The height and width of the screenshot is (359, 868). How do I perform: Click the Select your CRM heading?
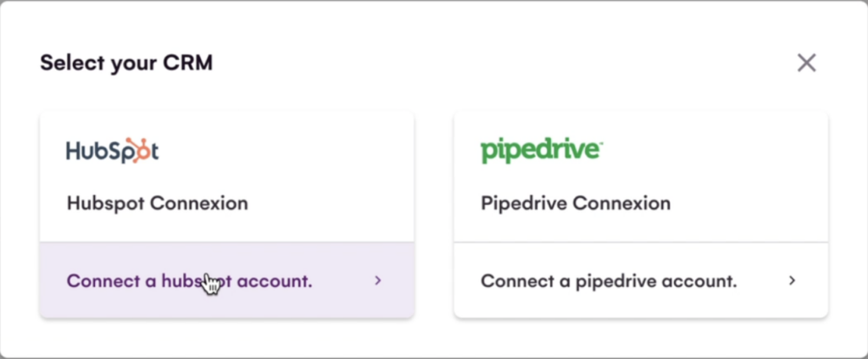(x=126, y=63)
